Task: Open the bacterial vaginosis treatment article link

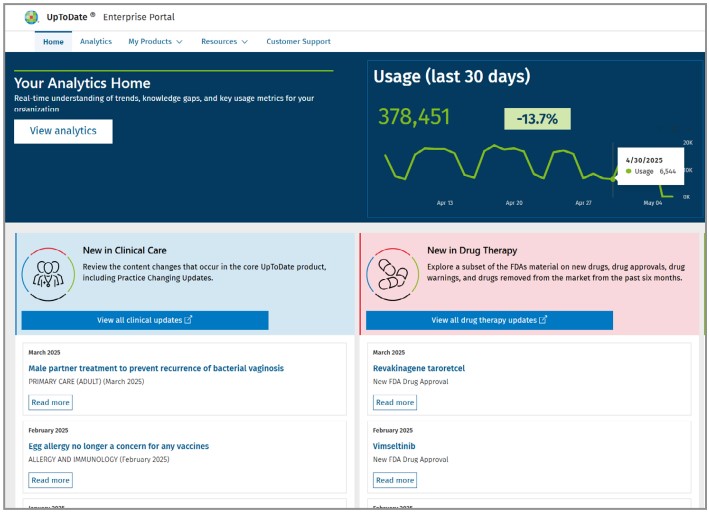Action: [x=156, y=368]
